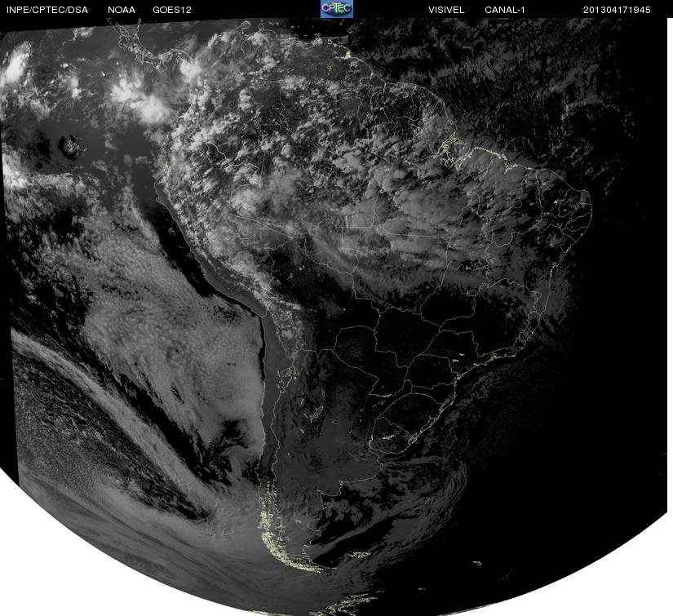Click the GOES12 satellite label
The image size is (673, 616).
pos(171,10)
